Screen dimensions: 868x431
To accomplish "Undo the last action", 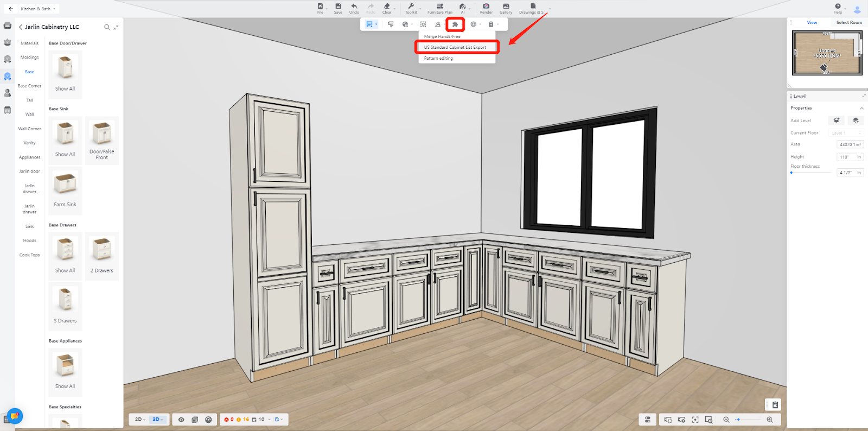I will 354,8.
